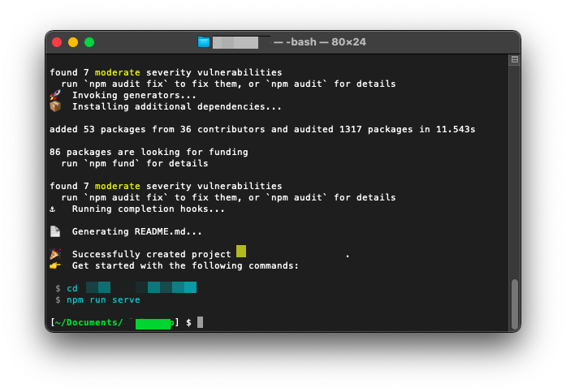Click 'Installing additional dependencies...' text

[x=176, y=106]
